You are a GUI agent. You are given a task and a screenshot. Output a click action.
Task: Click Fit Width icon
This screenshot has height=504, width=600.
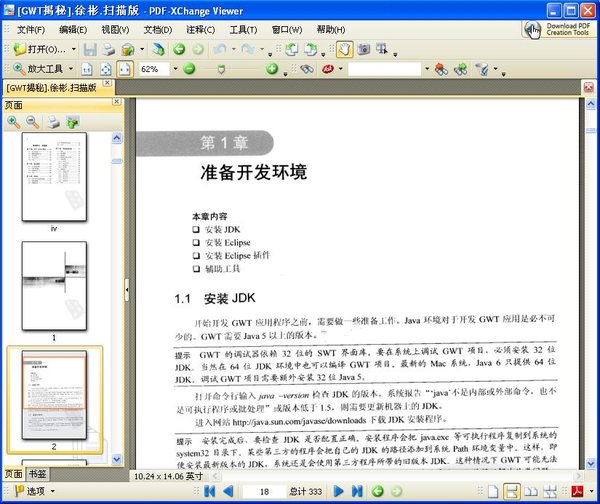point(125,69)
